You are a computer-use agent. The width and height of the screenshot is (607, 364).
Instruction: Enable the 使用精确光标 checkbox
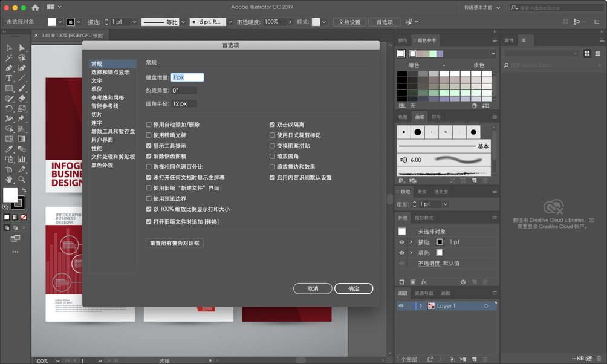149,135
